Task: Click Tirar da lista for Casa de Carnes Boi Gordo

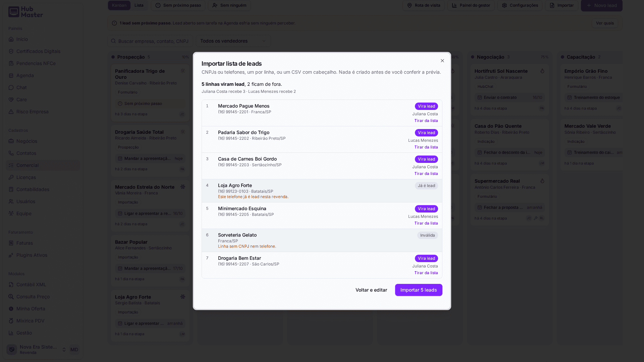Action: tap(426, 174)
